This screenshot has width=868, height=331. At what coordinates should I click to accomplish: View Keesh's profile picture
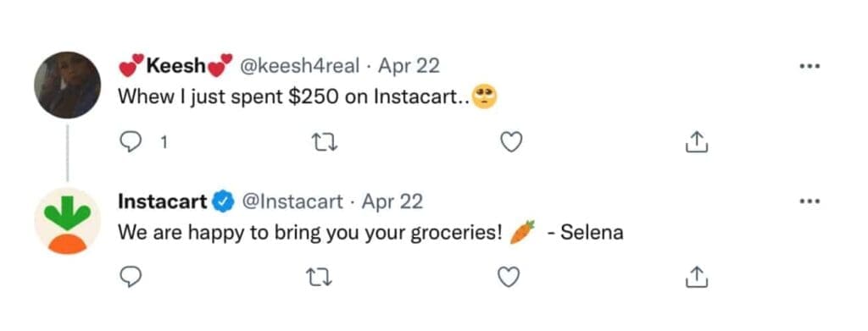coord(68,85)
